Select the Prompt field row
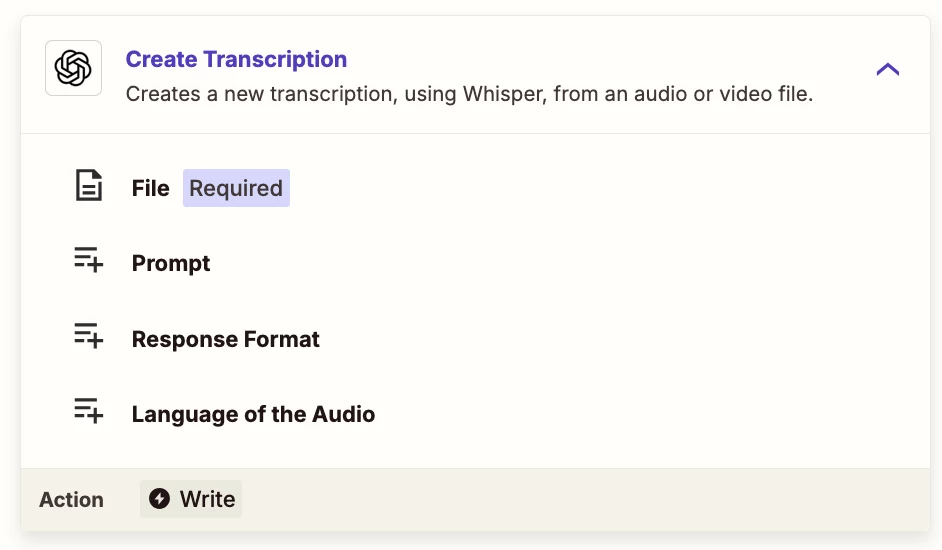The height and width of the screenshot is (550, 942). pyautogui.click(x=475, y=263)
